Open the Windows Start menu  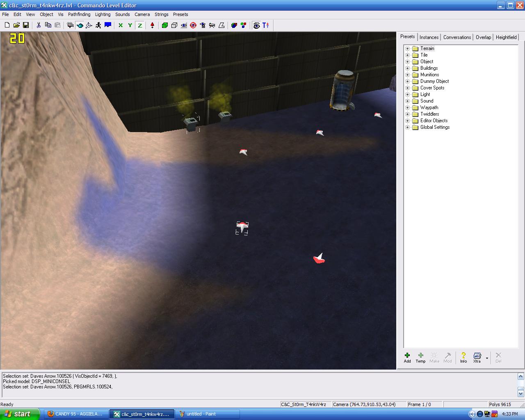pyautogui.click(x=20, y=414)
